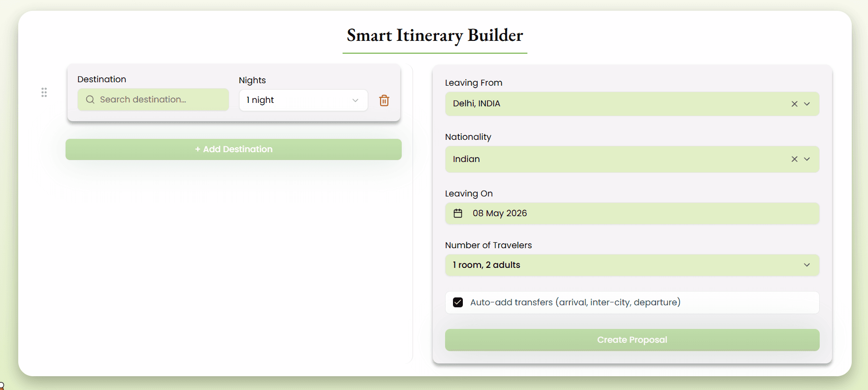
Task: Click the Indian nationality value text
Action: click(466, 159)
